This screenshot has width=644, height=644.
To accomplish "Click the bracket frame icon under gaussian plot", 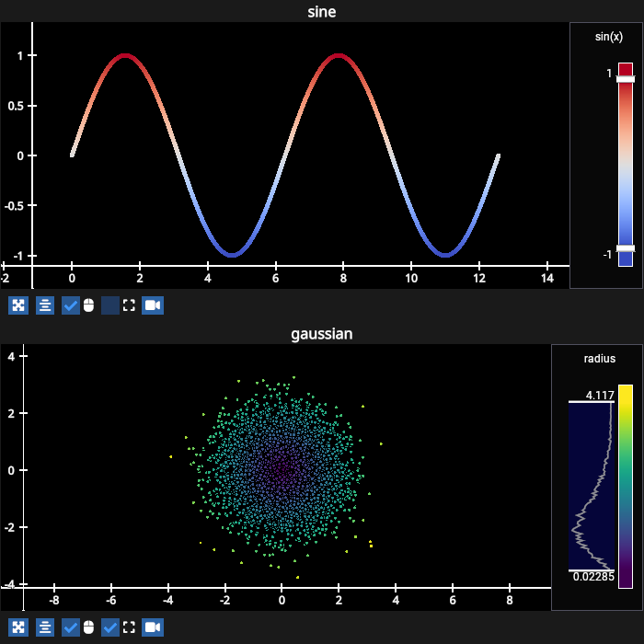I will coord(129,627).
